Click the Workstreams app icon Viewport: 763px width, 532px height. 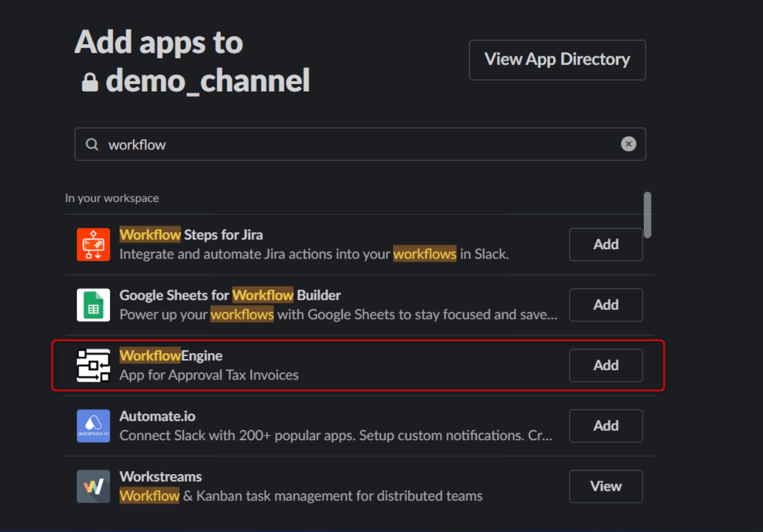tap(93, 486)
